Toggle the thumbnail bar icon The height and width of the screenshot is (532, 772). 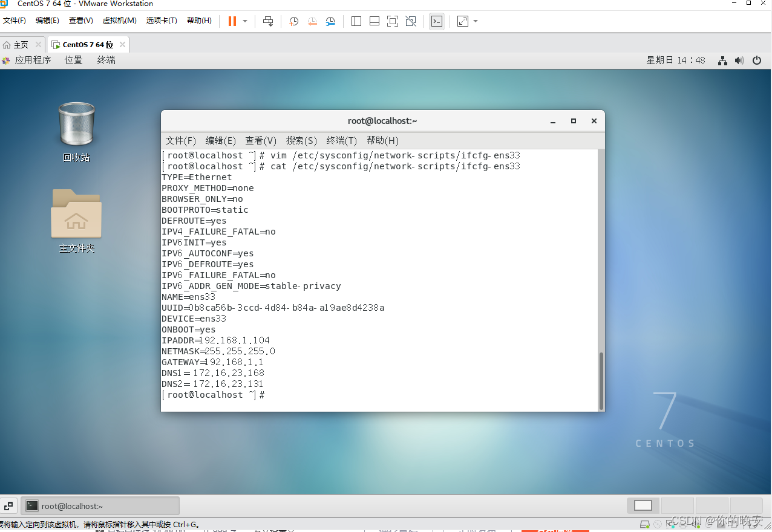[375, 21]
